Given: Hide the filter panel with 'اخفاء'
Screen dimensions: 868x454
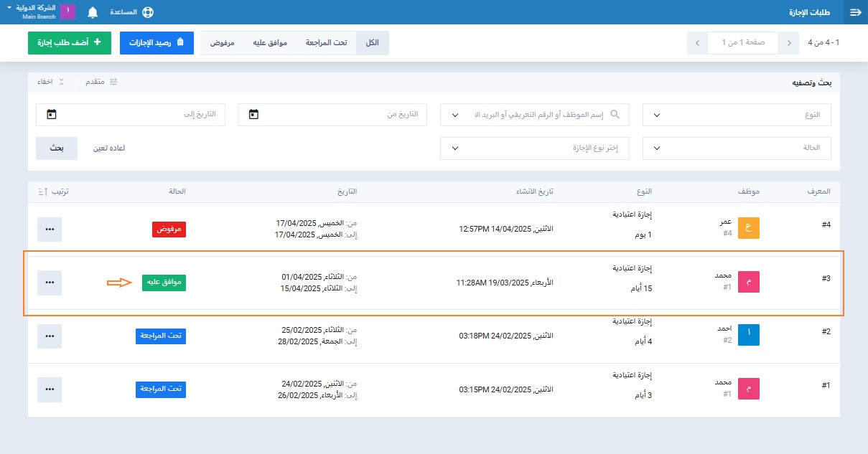Looking at the screenshot, I should coord(50,82).
